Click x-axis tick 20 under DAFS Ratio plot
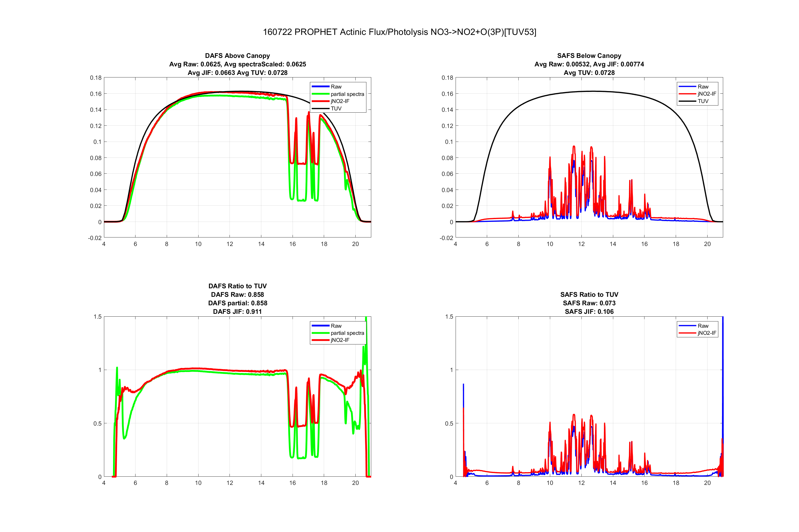This screenshot has width=799, height=532. coord(355,483)
